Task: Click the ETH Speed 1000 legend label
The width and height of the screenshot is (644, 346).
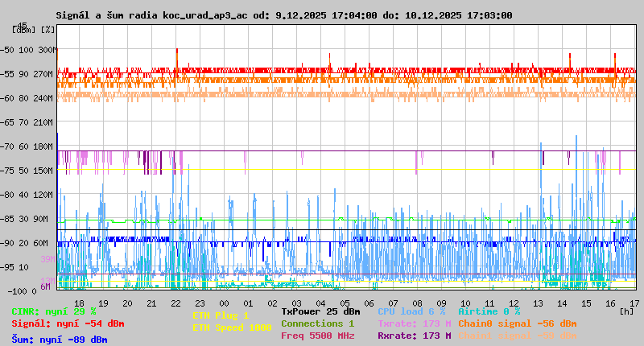Action: pos(232,327)
